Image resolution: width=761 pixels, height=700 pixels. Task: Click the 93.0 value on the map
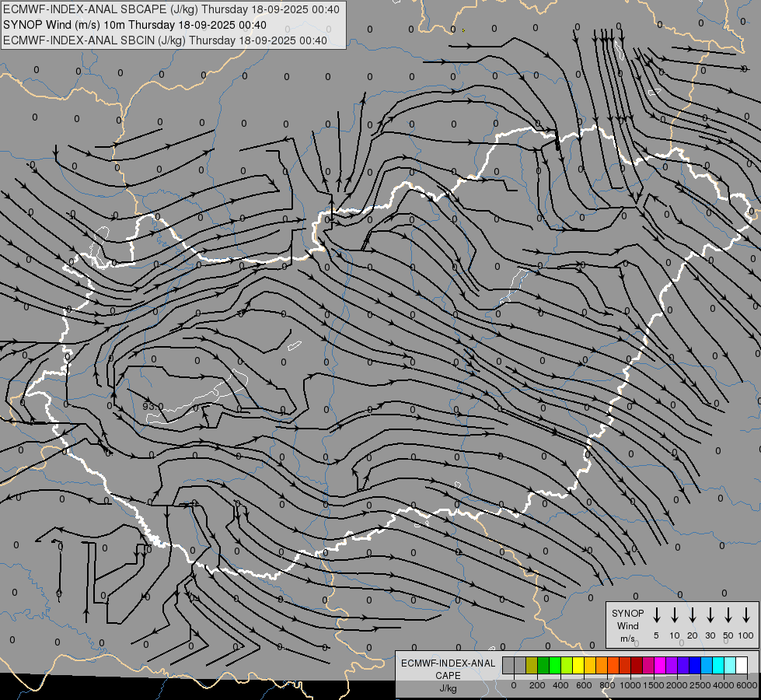[x=153, y=406]
